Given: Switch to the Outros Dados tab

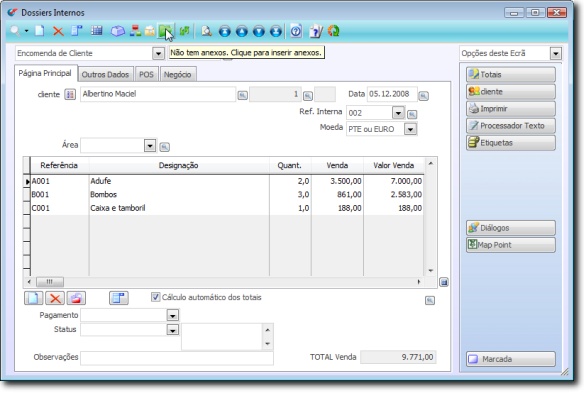Looking at the screenshot, I should click(105, 75).
